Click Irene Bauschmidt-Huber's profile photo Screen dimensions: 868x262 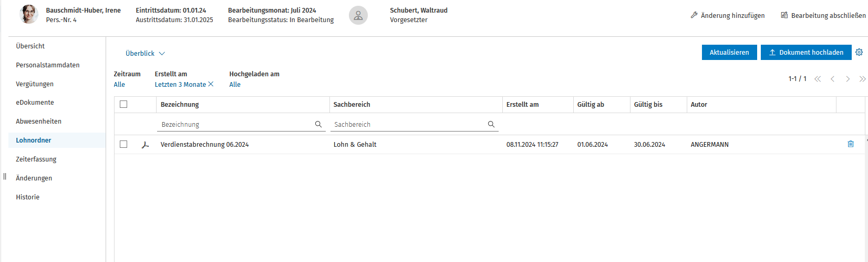coord(28,14)
